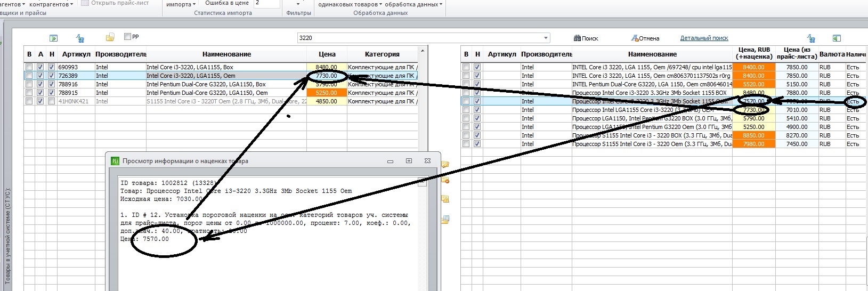The image size is (868, 291).
Task: Close the markup info popup window
Action: click(427, 160)
